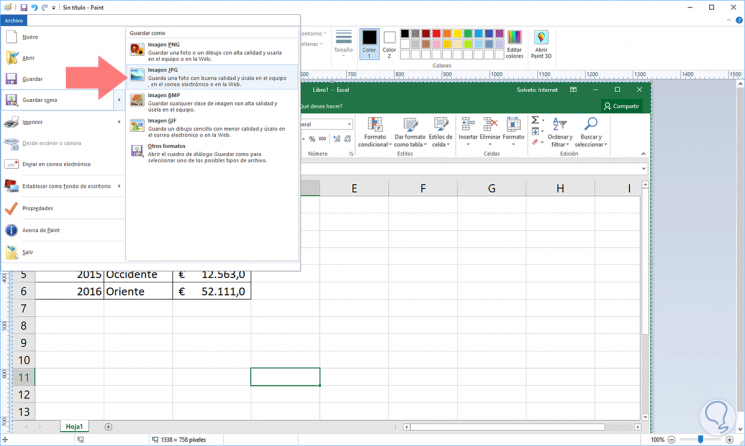Expand the Excel formula bar chevron
745x446 pixels.
pyautogui.click(x=644, y=169)
